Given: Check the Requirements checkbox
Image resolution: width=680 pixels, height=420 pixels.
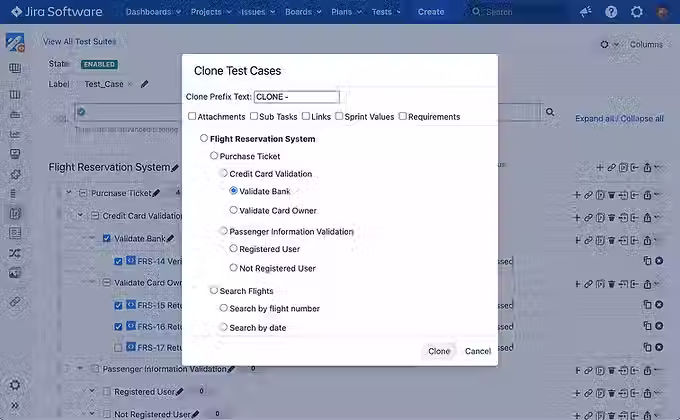Looking at the screenshot, I should (402, 116).
